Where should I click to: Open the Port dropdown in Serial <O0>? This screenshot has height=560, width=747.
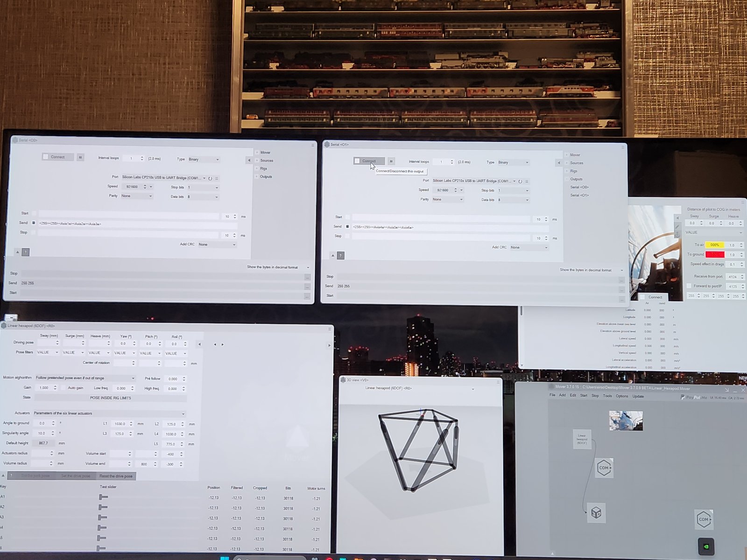(163, 178)
